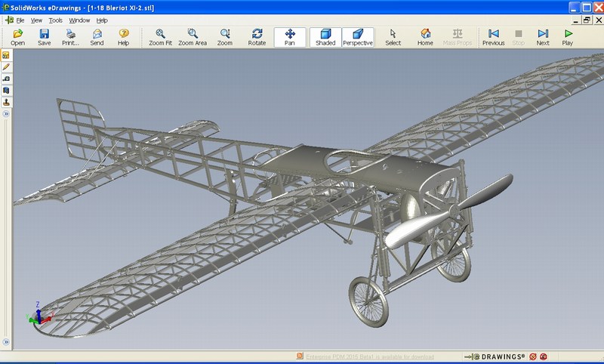
Task: Open the Stamp sidebar tool
Action: click(6, 102)
